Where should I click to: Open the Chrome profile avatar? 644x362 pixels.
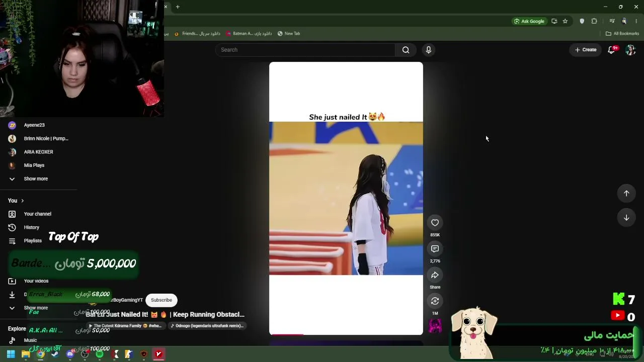[624, 21]
